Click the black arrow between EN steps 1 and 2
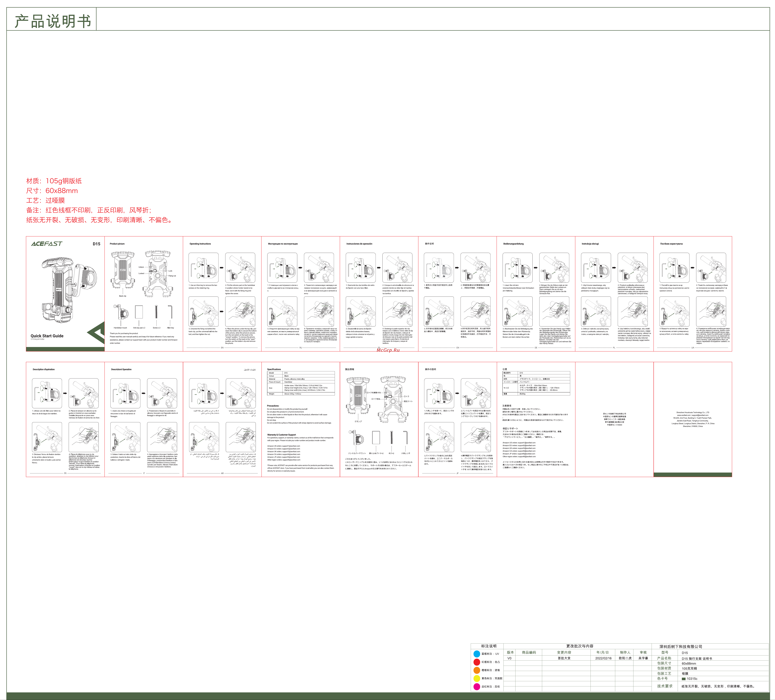 [222, 268]
